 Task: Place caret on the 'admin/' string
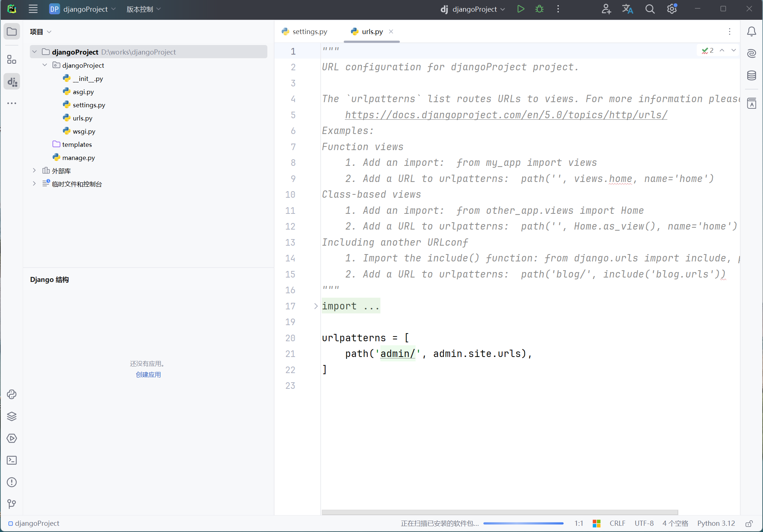[398, 354]
